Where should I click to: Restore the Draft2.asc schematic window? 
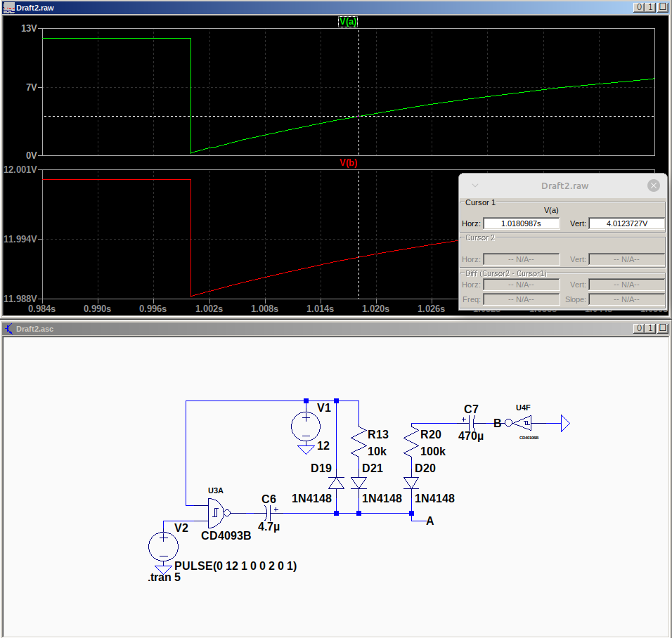click(x=651, y=328)
